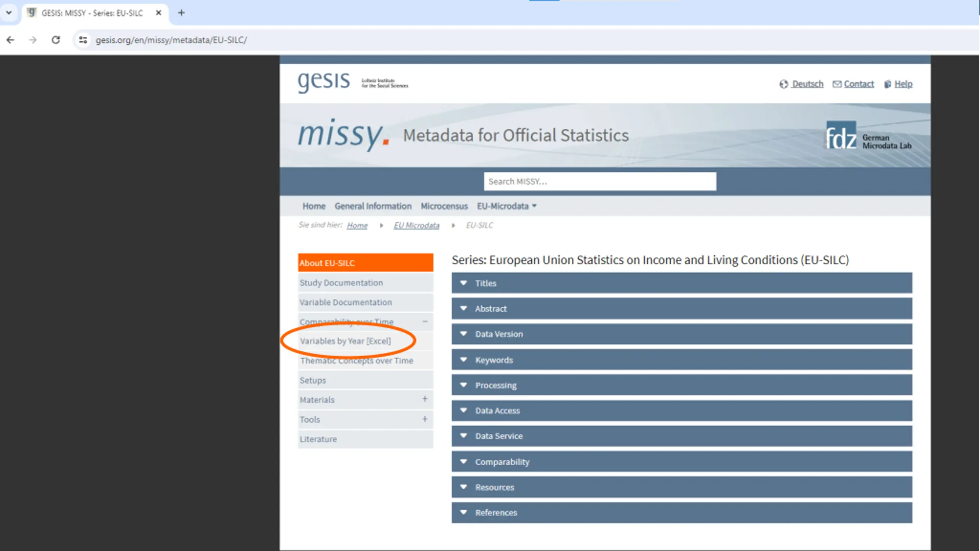Reload the page with refresh icon
980x551 pixels.
[56, 40]
